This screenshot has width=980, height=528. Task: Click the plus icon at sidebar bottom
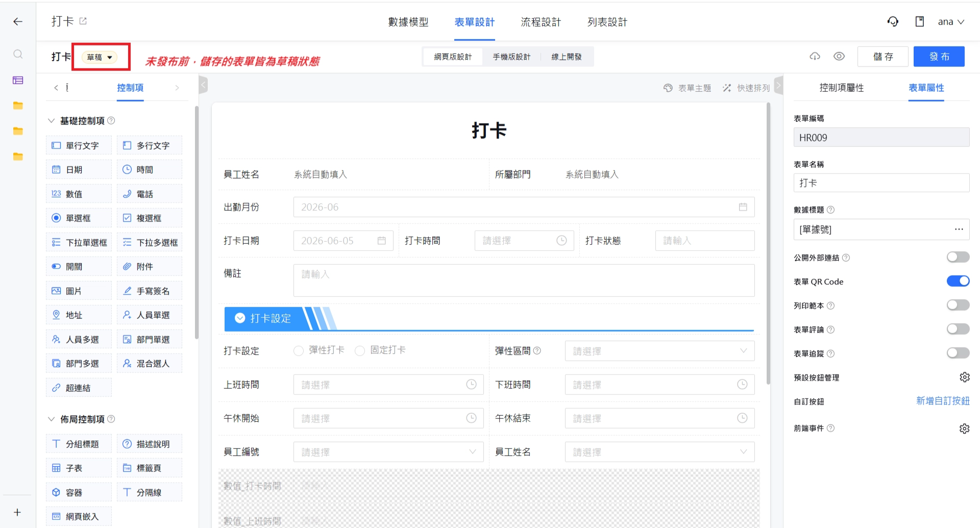[x=17, y=512]
